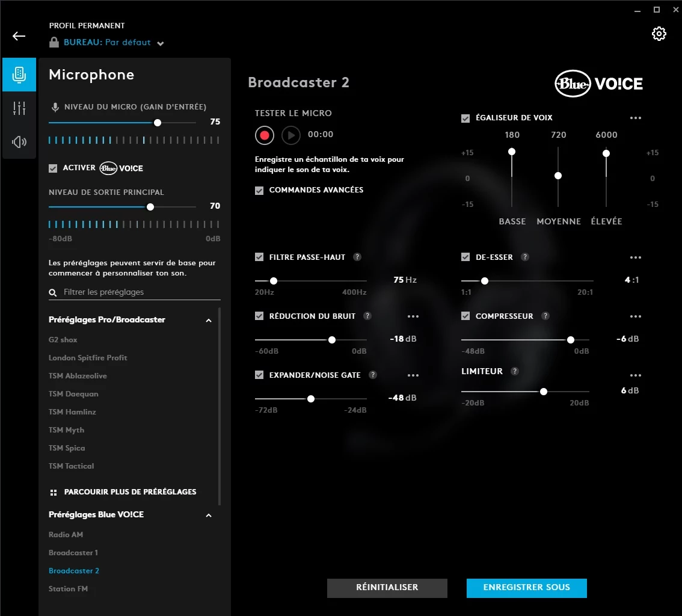This screenshot has width=682, height=616.
Task: Select the TSM Ablazeolive preset
Action: point(78,376)
